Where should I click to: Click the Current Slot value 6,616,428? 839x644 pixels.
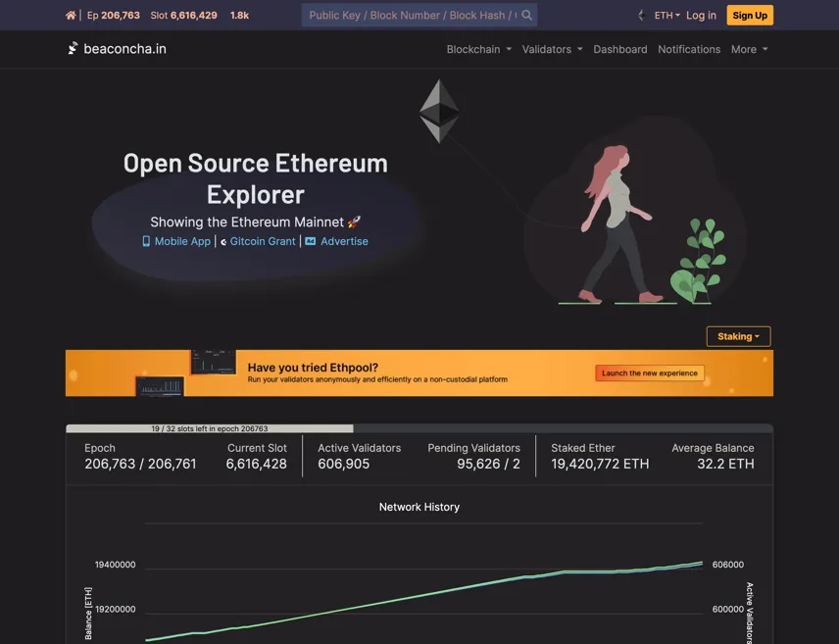pos(256,464)
